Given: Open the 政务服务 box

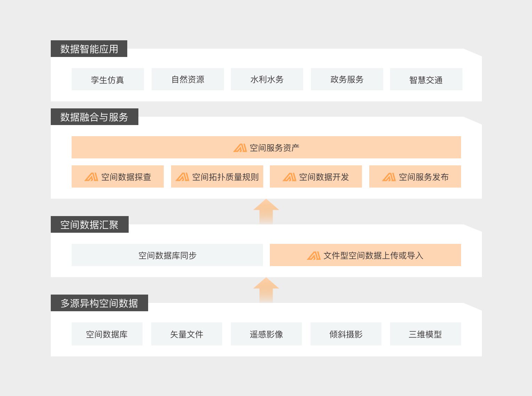Looking at the screenshot, I should point(347,79).
